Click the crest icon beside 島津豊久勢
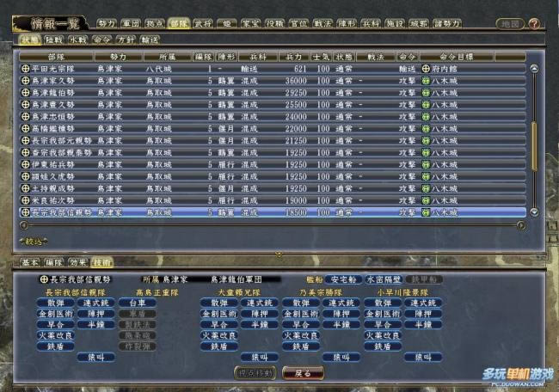 25,105
